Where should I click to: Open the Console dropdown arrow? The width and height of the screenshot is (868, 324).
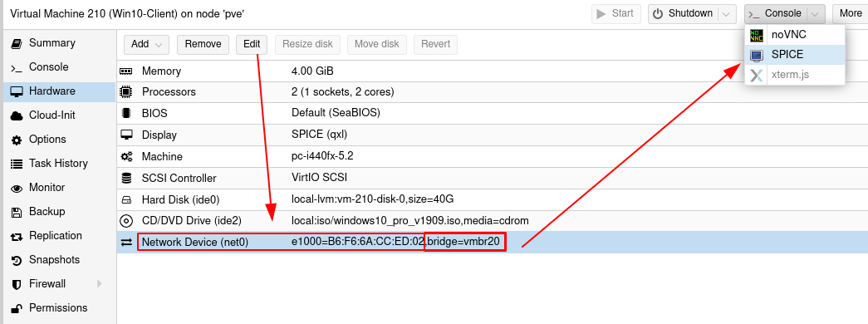point(814,14)
